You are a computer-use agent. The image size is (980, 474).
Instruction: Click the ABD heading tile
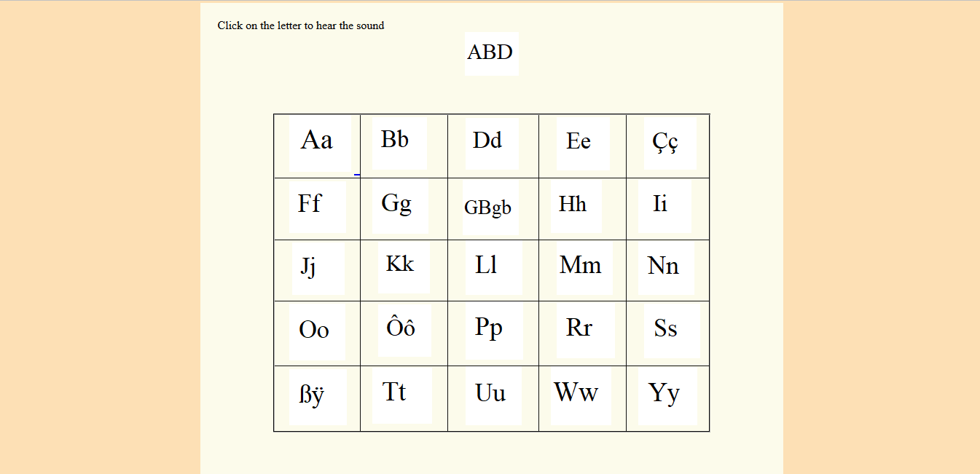tap(492, 53)
